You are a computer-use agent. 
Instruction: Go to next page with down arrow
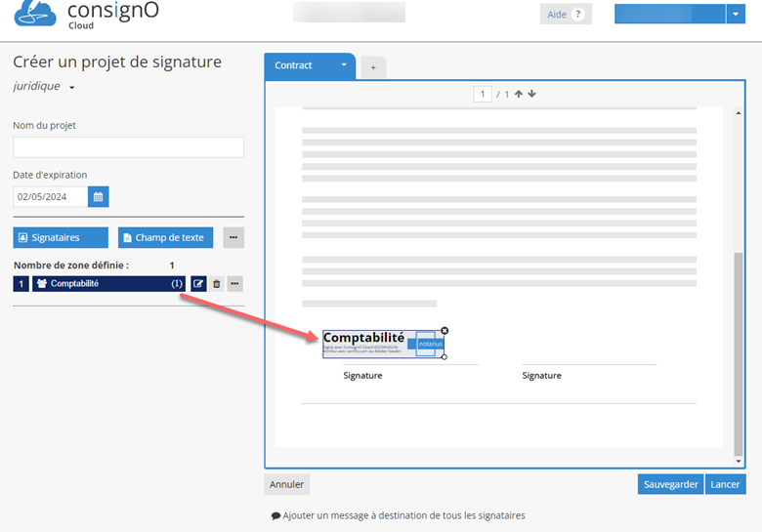point(531,95)
